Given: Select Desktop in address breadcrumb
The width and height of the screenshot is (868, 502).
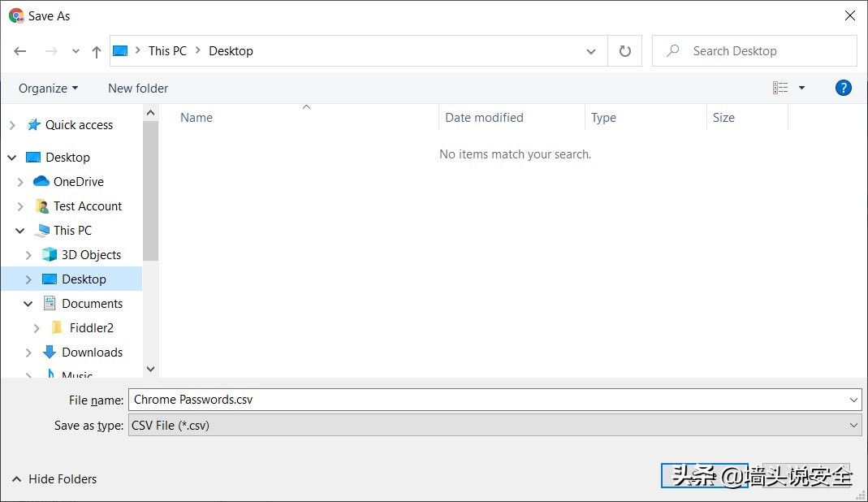Looking at the screenshot, I should point(231,51).
